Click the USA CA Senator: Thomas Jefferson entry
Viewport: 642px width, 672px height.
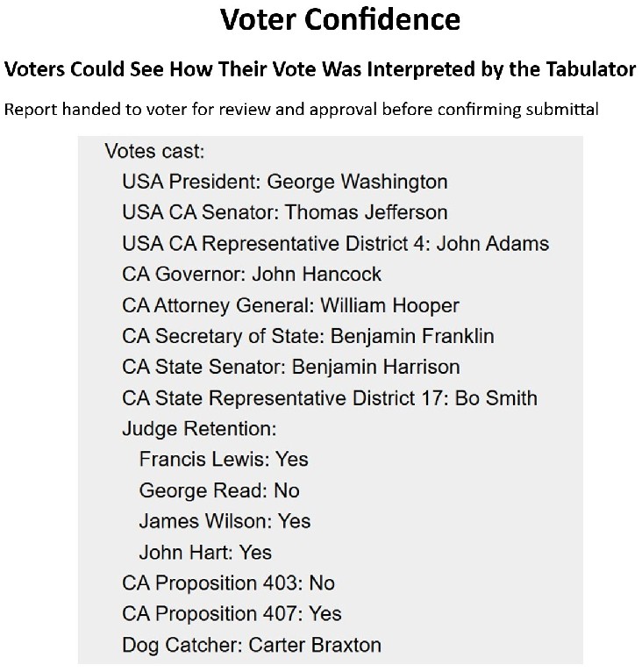click(x=285, y=212)
